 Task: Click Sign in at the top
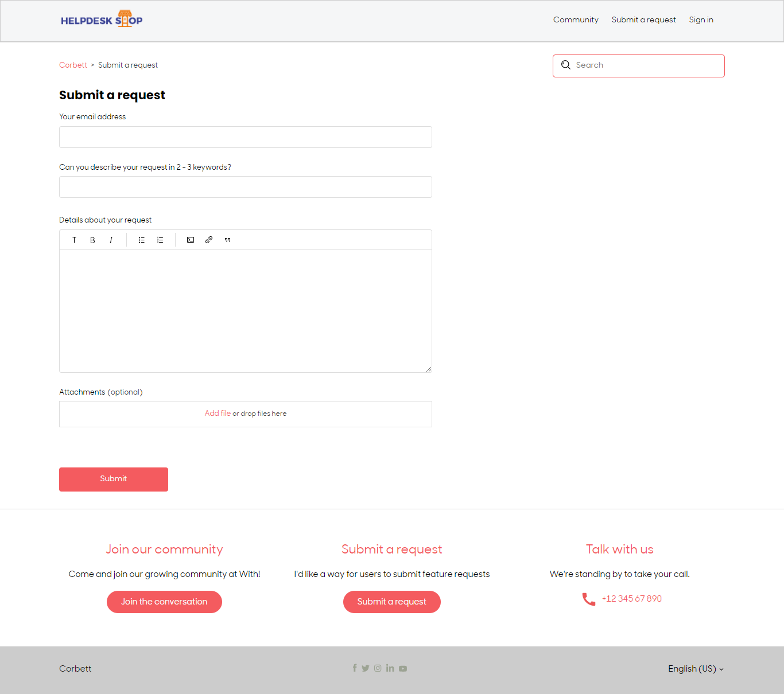pos(701,20)
